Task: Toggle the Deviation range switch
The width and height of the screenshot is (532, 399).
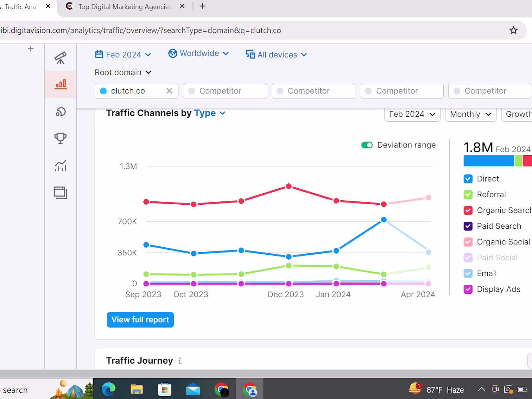Action: [x=367, y=145]
